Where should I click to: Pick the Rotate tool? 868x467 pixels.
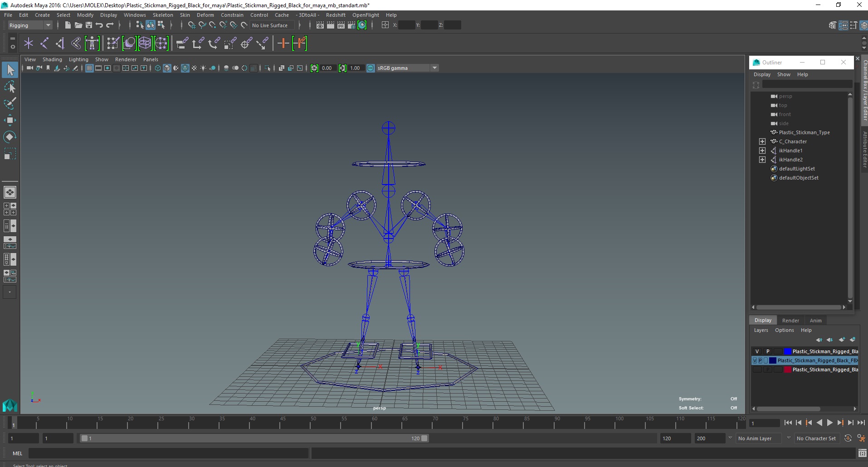pos(10,137)
